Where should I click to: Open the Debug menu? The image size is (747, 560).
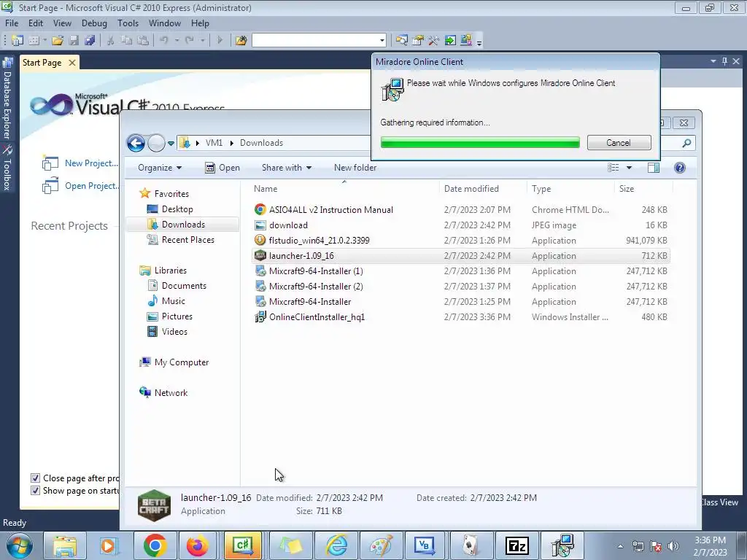point(94,23)
